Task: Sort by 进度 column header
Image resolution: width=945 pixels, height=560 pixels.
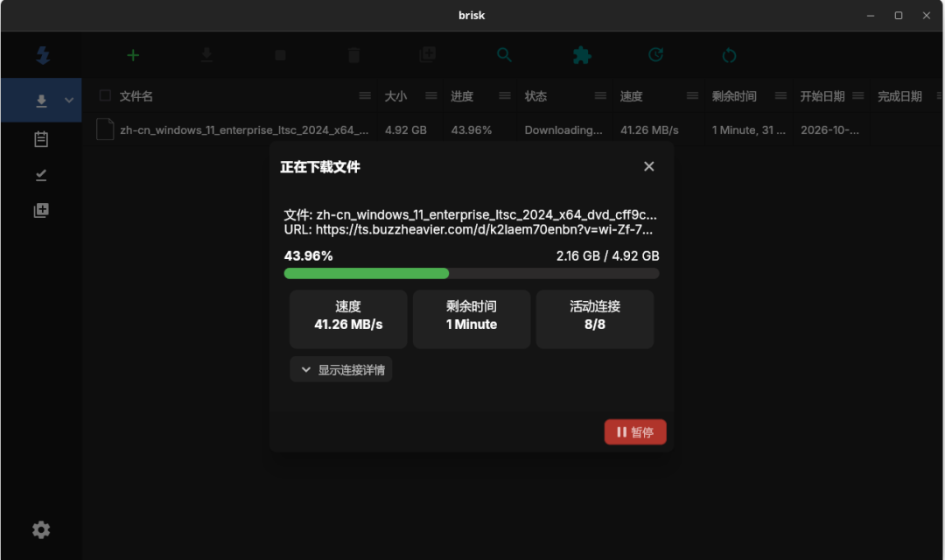Action: (x=462, y=96)
